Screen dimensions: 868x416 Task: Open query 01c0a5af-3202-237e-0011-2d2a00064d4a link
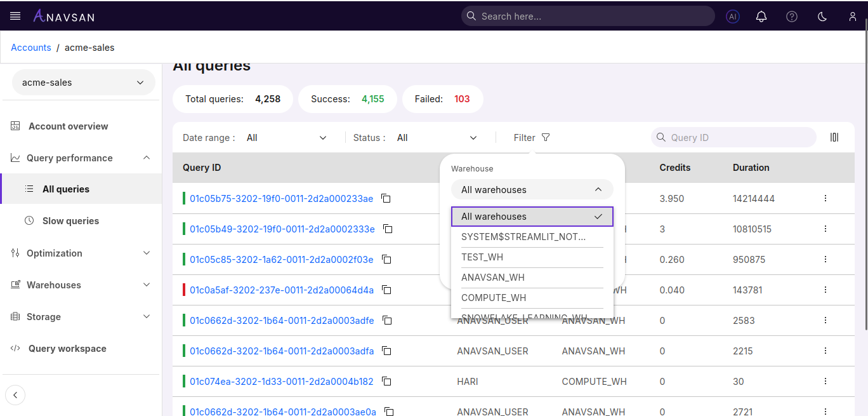[281, 290]
